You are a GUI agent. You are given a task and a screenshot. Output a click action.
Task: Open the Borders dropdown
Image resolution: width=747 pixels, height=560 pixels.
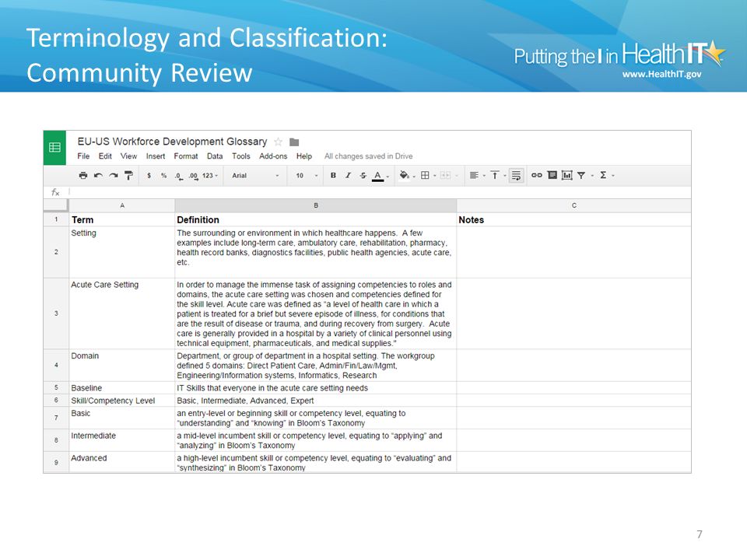click(x=428, y=175)
